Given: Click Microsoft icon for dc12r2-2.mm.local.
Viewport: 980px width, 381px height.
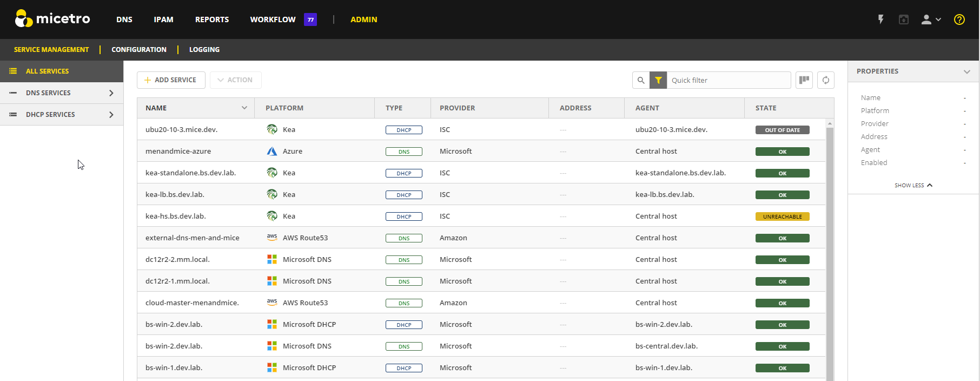Looking at the screenshot, I should pyautogui.click(x=272, y=259).
